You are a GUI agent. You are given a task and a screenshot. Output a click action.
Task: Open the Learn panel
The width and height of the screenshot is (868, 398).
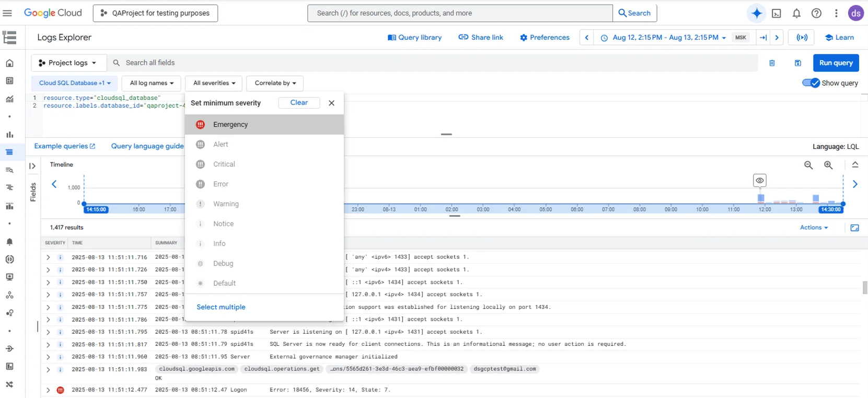coord(839,38)
